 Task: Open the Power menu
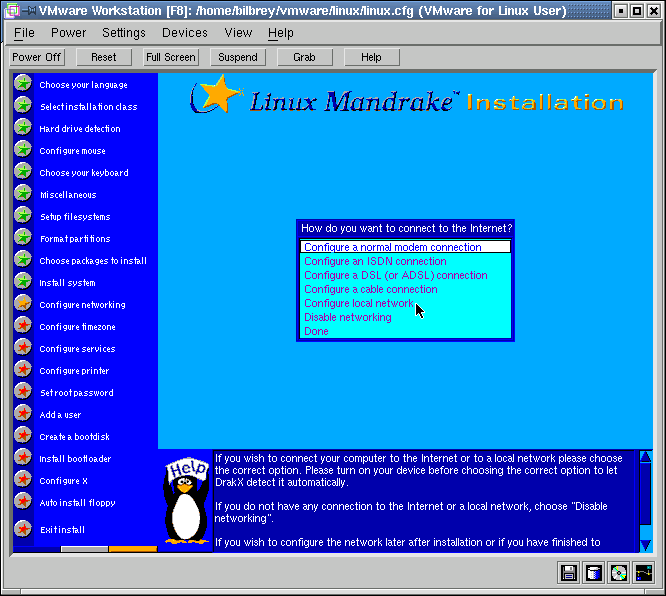coord(68,33)
